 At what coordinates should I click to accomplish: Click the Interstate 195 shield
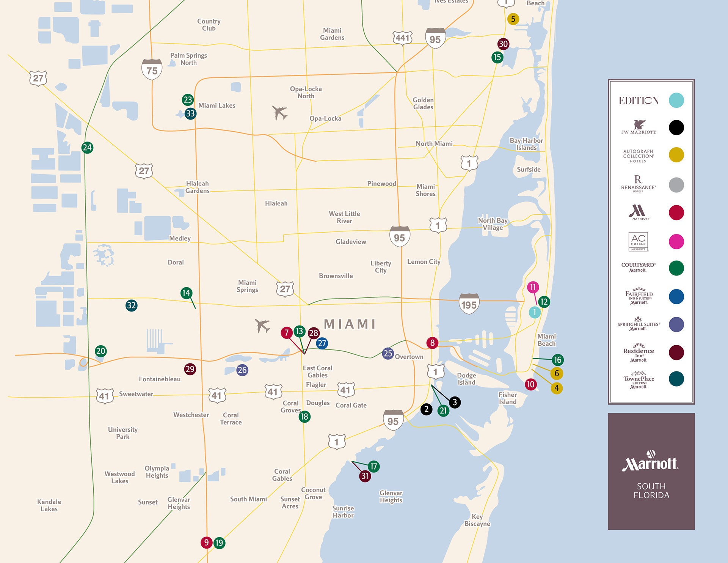[x=469, y=304]
